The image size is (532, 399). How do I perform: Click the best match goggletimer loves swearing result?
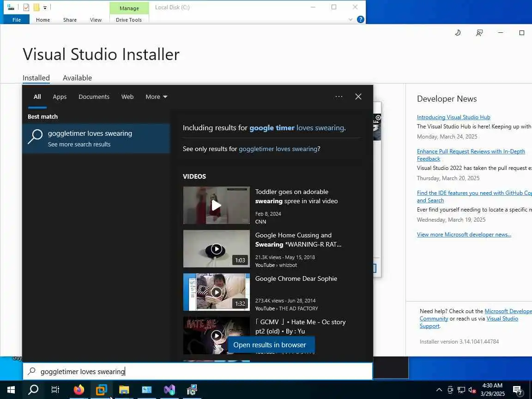(x=96, y=139)
